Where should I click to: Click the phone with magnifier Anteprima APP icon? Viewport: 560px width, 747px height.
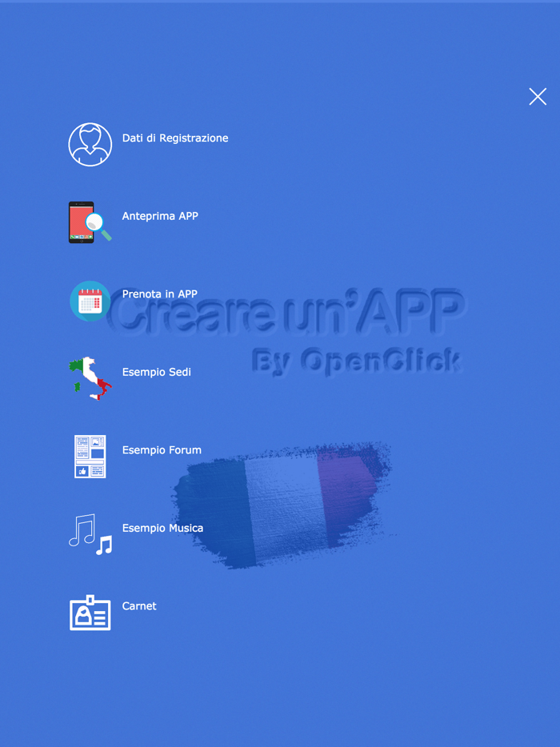pos(90,222)
